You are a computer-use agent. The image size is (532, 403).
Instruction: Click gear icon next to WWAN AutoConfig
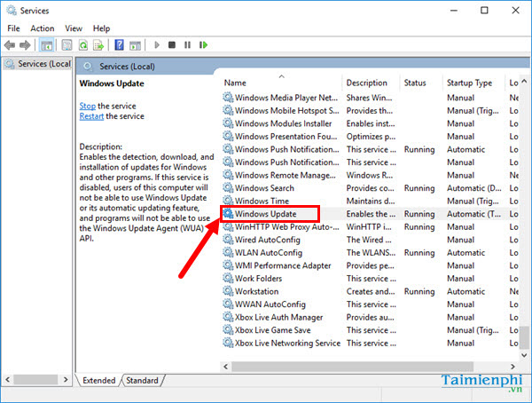click(228, 304)
